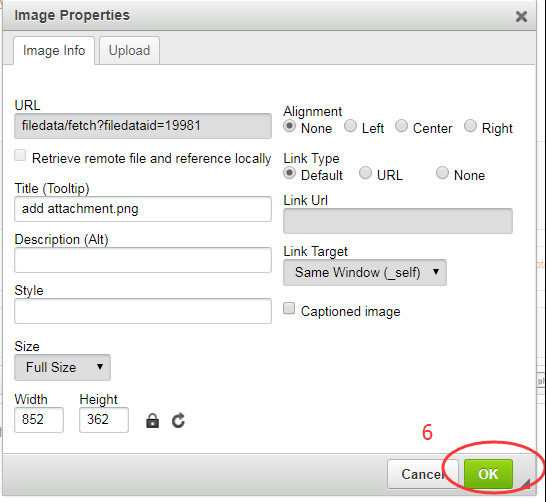Click the reset size refresh icon

pos(178,420)
